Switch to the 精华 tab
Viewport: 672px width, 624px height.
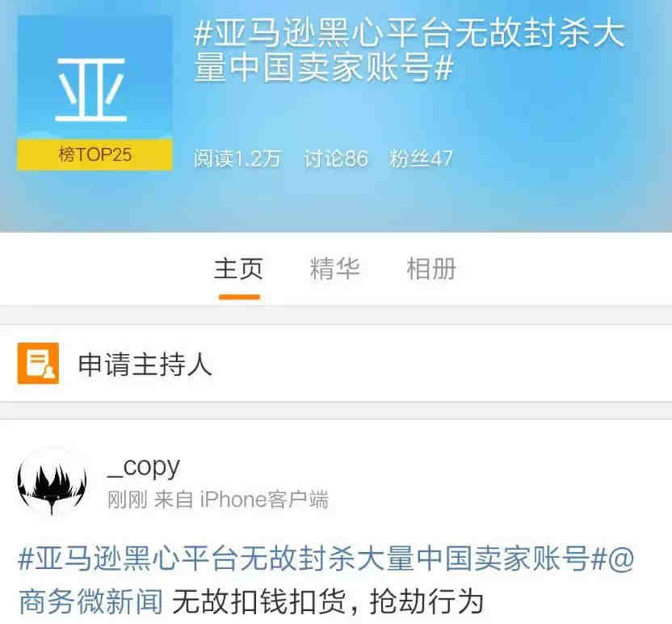pos(334,269)
